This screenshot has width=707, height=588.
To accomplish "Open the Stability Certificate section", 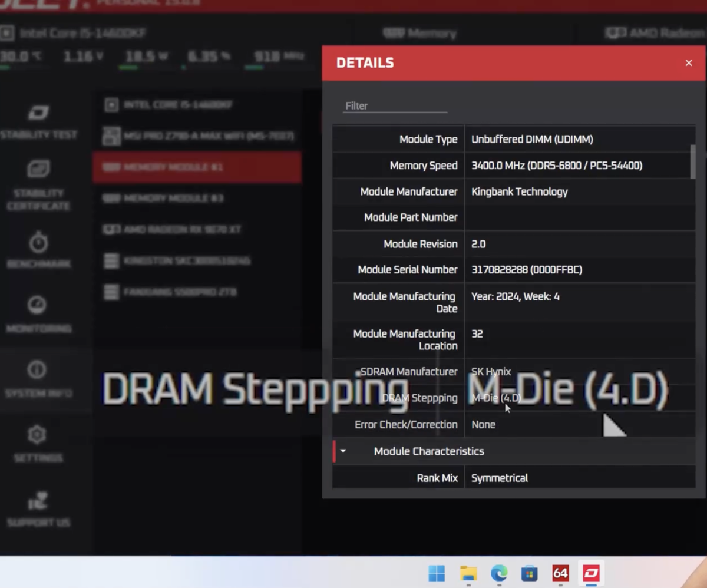I will pos(38,186).
